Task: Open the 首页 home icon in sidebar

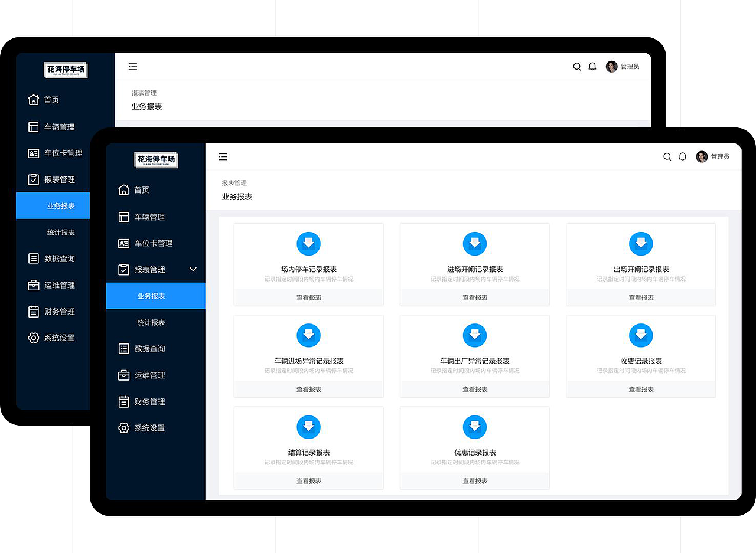Action: click(x=123, y=189)
